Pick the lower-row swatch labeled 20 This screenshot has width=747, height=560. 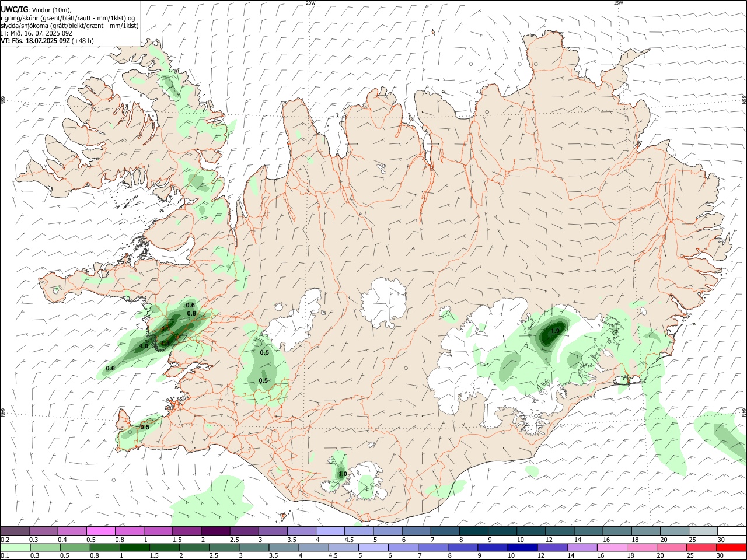(672, 547)
